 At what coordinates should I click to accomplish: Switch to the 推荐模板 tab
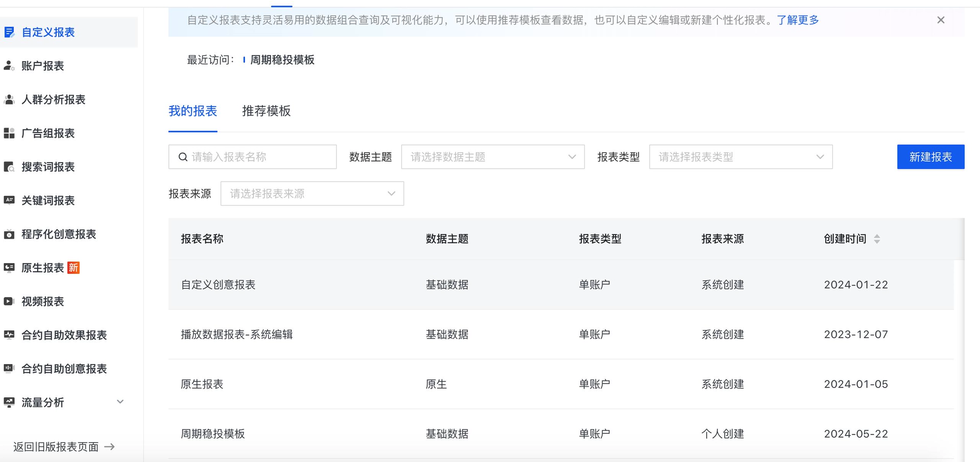pyautogui.click(x=266, y=111)
